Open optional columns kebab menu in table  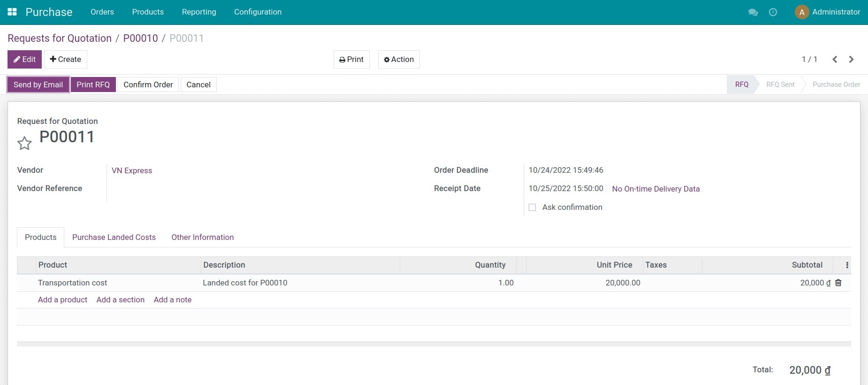point(847,265)
